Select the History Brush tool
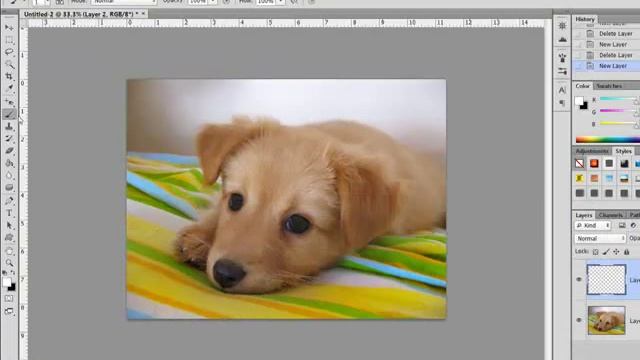Viewport: 640px width, 360px height. coord(9,139)
